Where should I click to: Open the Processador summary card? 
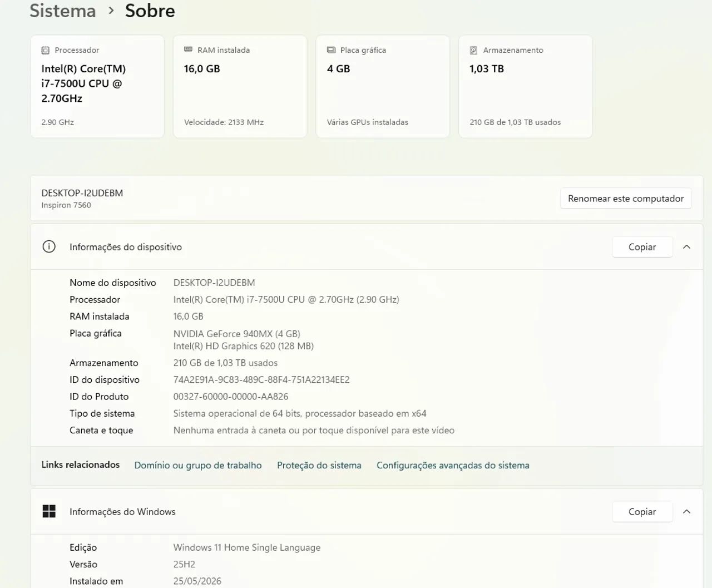(97, 86)
